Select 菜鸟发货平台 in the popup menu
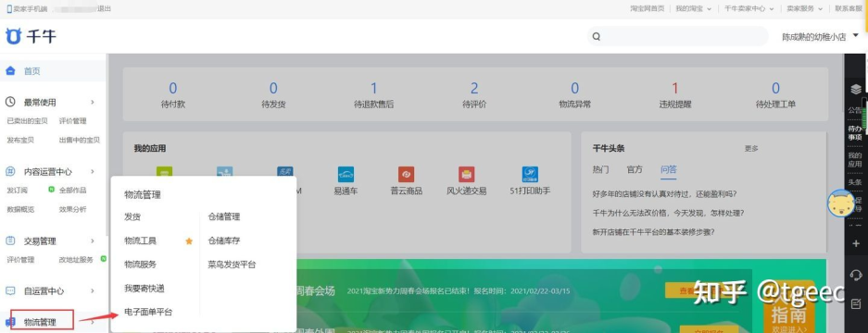 [x=232, y=265]
